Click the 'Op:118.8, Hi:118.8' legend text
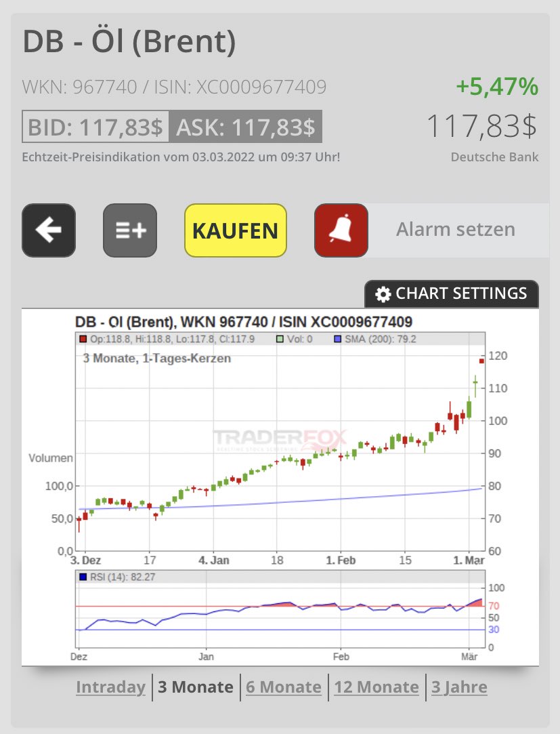 tap(172, 339)
